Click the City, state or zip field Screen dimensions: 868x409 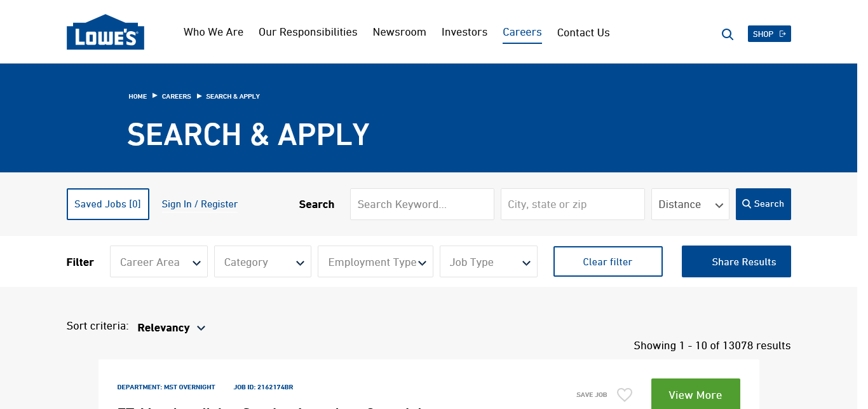pos(573,204)
